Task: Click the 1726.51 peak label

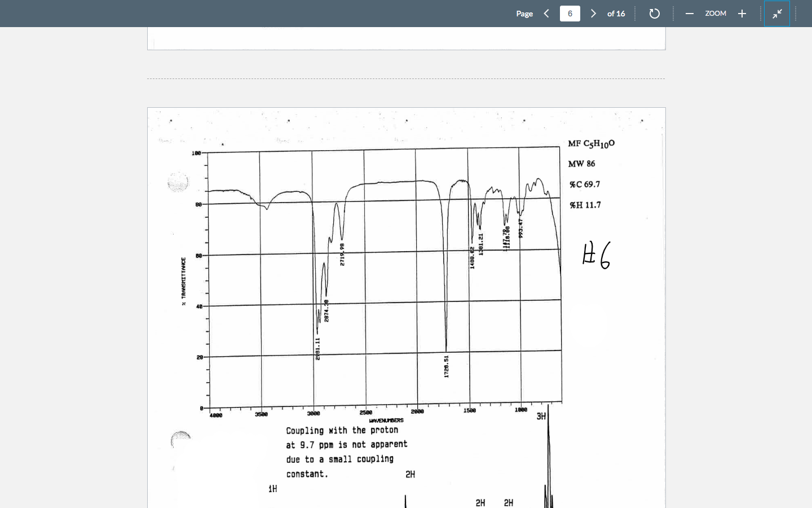Action: (446, 366)
